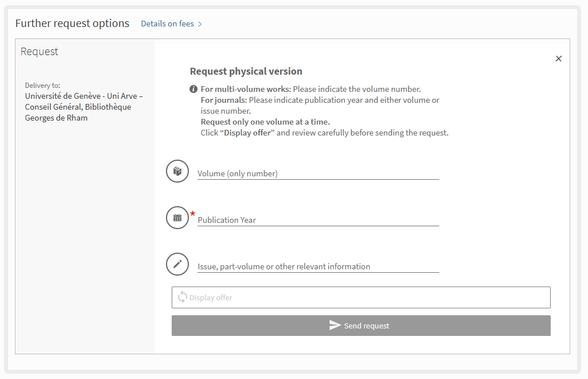Click the book icon beside Volume field
The image size is (588, 379).
[x=177, y=171]
